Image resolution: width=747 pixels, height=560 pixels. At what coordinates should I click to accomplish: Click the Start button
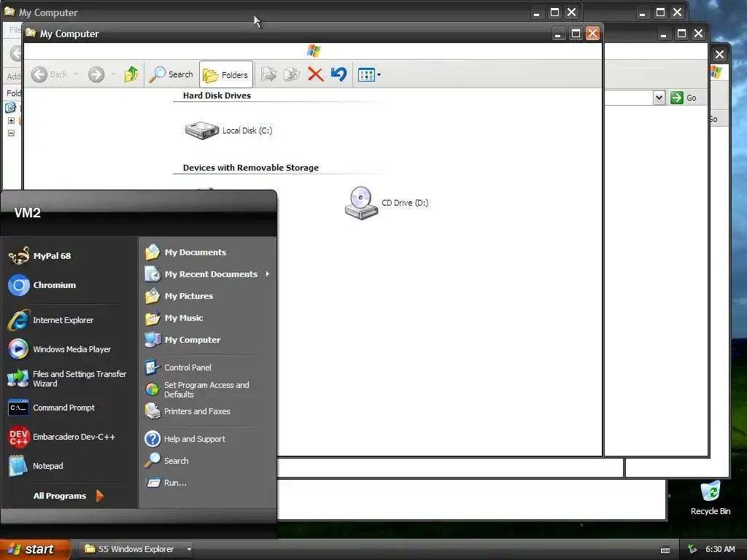click(34, 549)
